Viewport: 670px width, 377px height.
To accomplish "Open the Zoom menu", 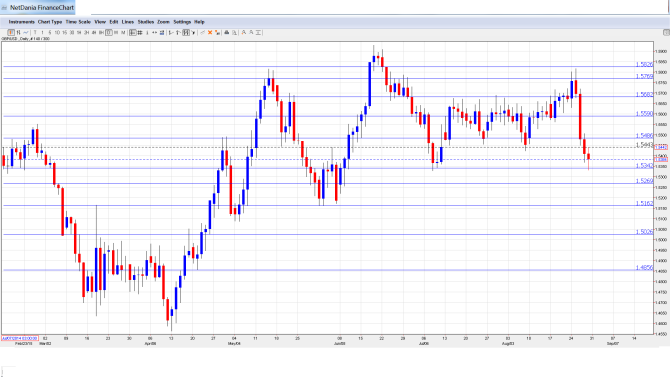I will click(x=163, y=22).
